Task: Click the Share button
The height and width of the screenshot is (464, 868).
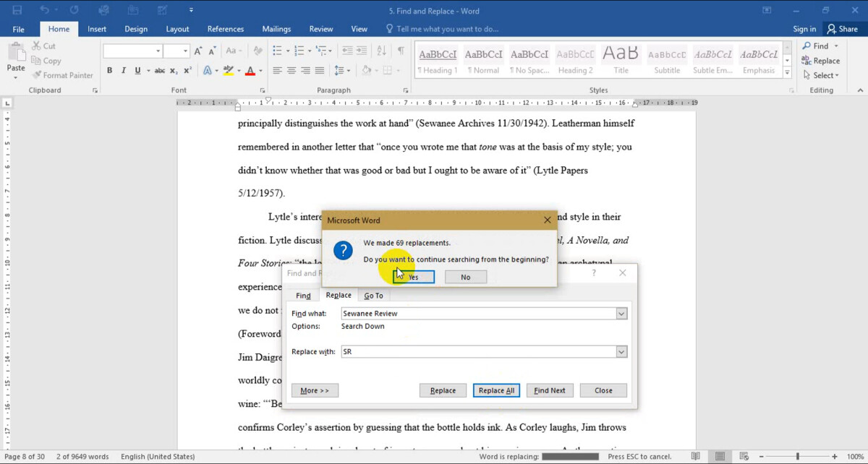Action: point(842,29)
